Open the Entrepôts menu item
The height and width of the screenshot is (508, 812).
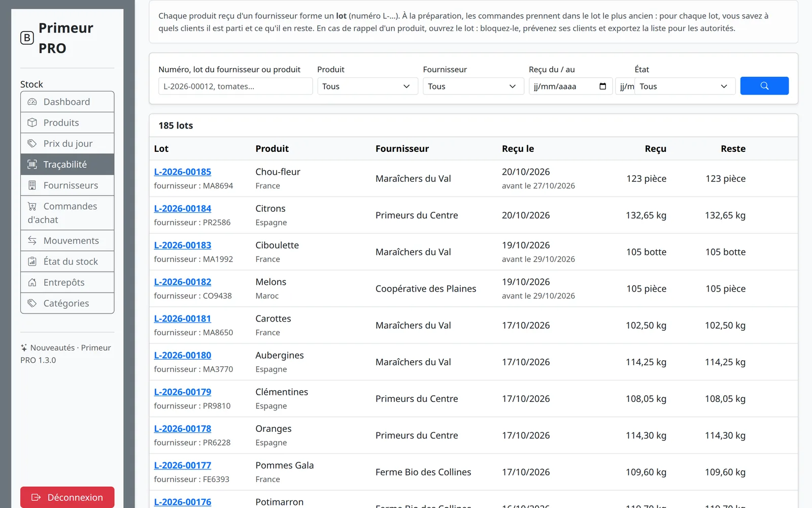(67, 282)
